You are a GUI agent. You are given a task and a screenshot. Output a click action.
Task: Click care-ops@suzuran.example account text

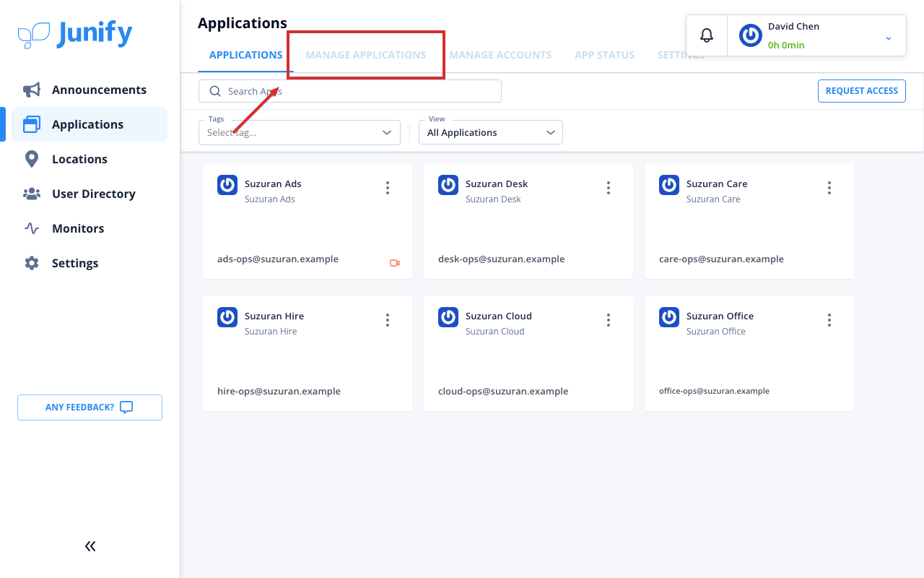721,259
